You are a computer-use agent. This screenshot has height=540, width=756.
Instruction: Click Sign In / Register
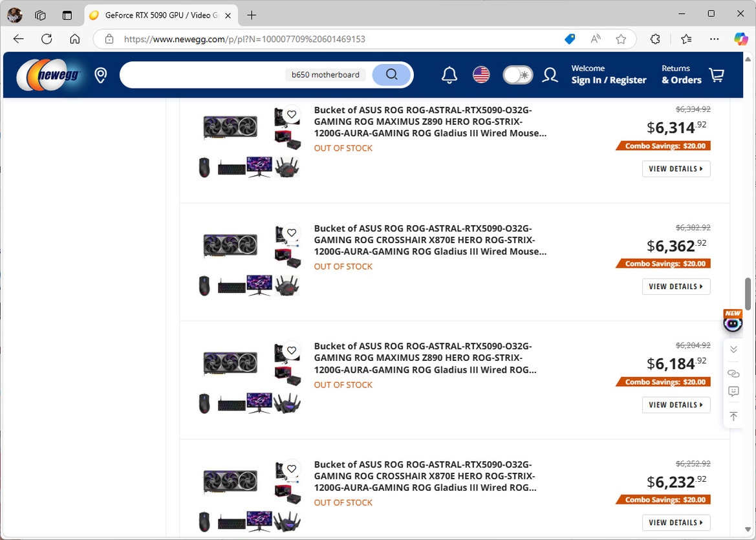609,80
